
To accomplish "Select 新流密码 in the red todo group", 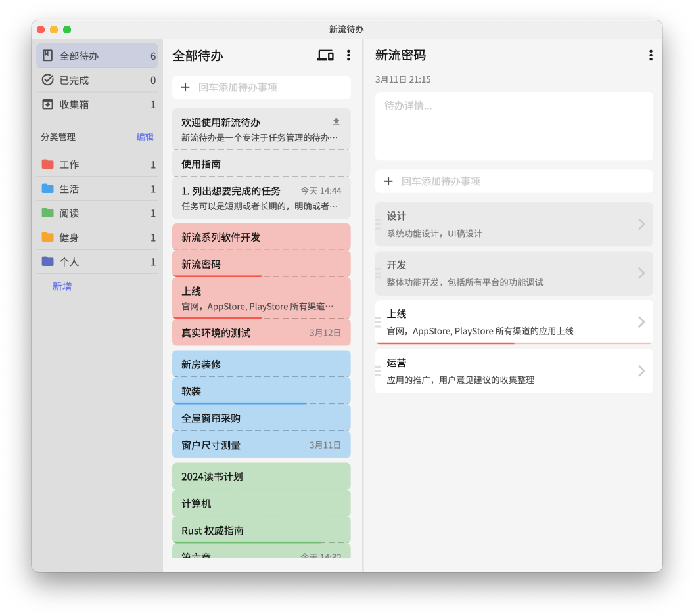I will click(x=261, y=264).
